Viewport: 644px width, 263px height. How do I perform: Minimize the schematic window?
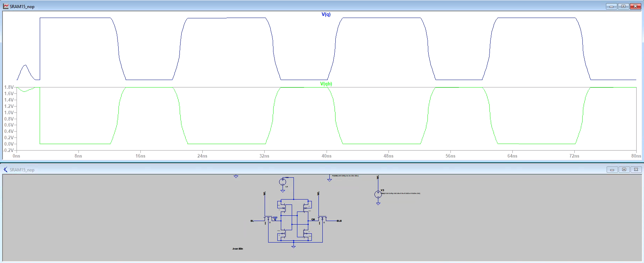[x=612, y=170]
